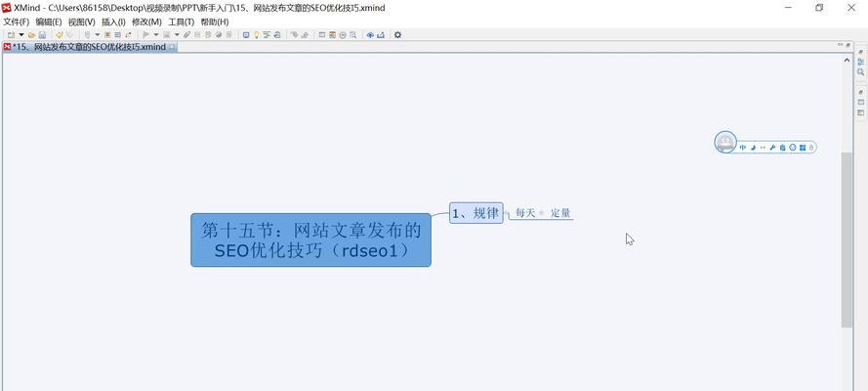Click the clipboard icon on the IME bar

click(x=783, y=148)
